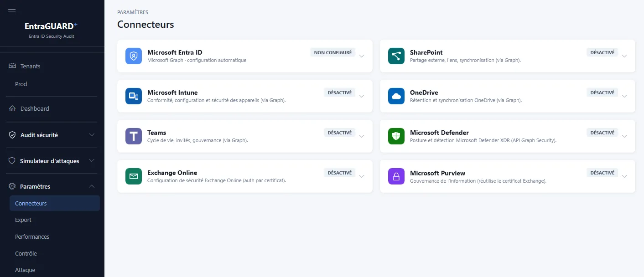Expand the Microsoft Defender connector chevron

point(624,136)
